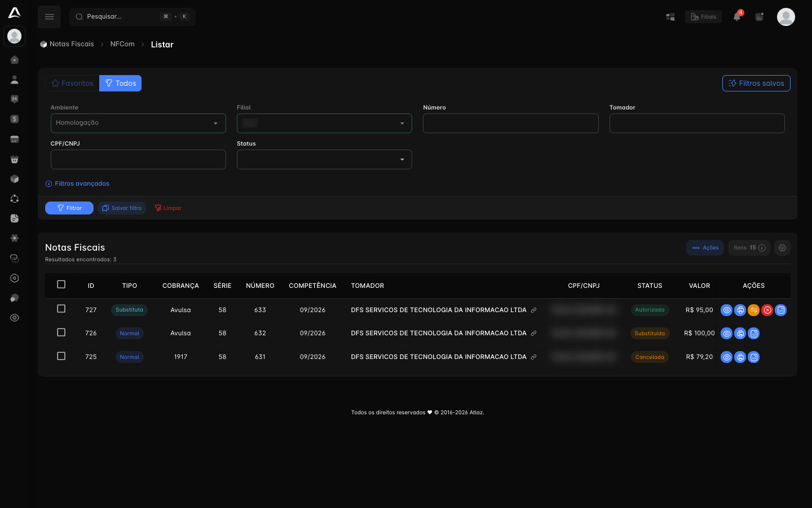Click the orange substitute arrows icon for note 727
This screenshot has height=508, width=812.
[x=754, y=310]
